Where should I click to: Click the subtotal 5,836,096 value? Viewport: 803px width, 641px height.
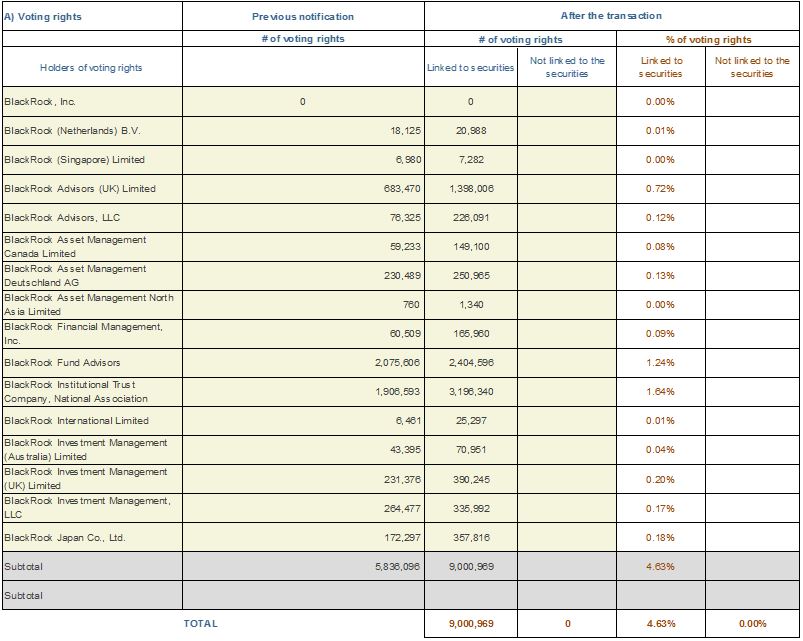point(397,566)
